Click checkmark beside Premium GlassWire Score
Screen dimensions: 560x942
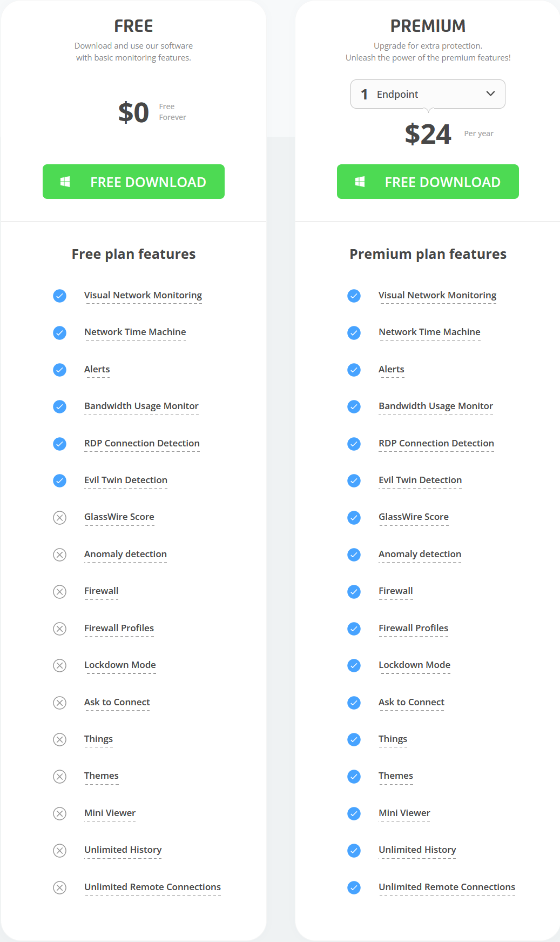pos(354,518)
